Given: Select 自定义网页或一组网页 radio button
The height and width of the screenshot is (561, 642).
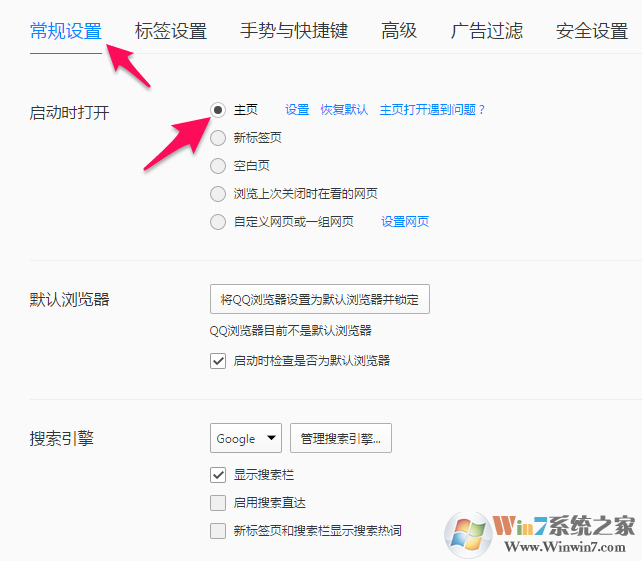Looking at the screenshot, I should click(x=218, y=222).
